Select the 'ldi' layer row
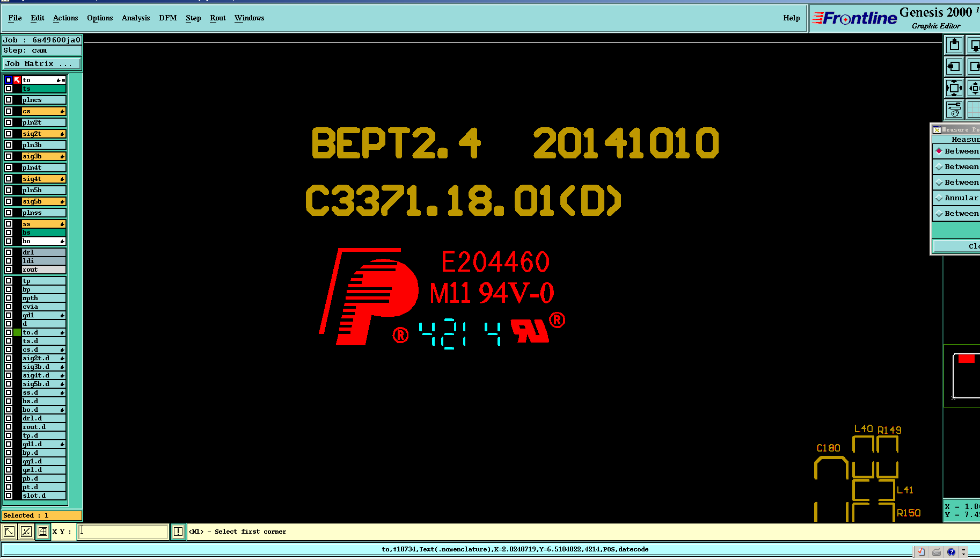 pyautogui.click(x=43, y=261)
